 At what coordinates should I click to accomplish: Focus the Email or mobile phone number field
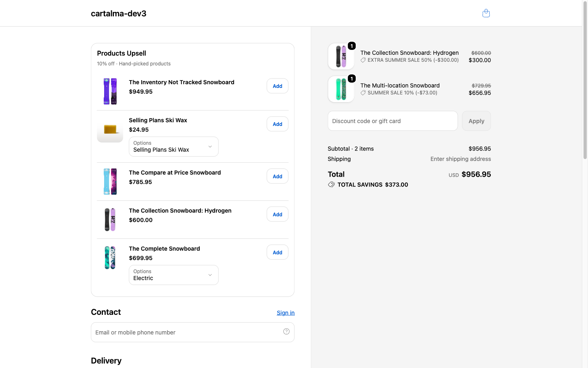click(x=193, y=332)
